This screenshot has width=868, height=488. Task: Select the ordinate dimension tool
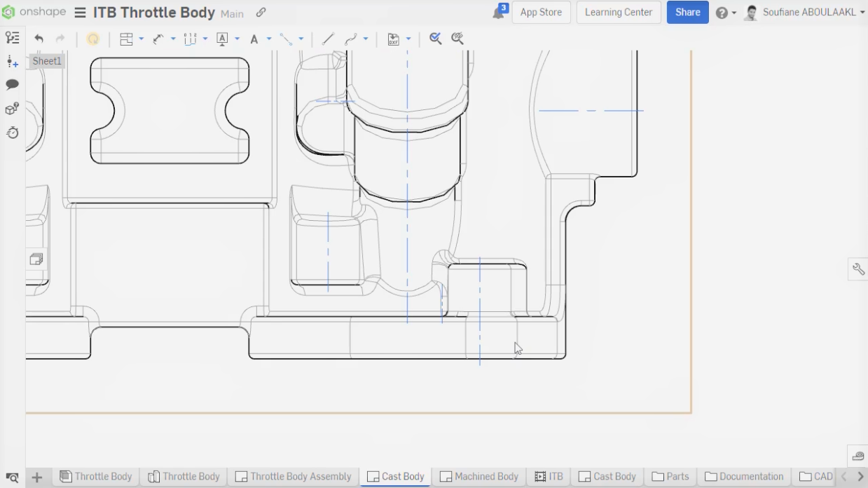coord(190,39)
